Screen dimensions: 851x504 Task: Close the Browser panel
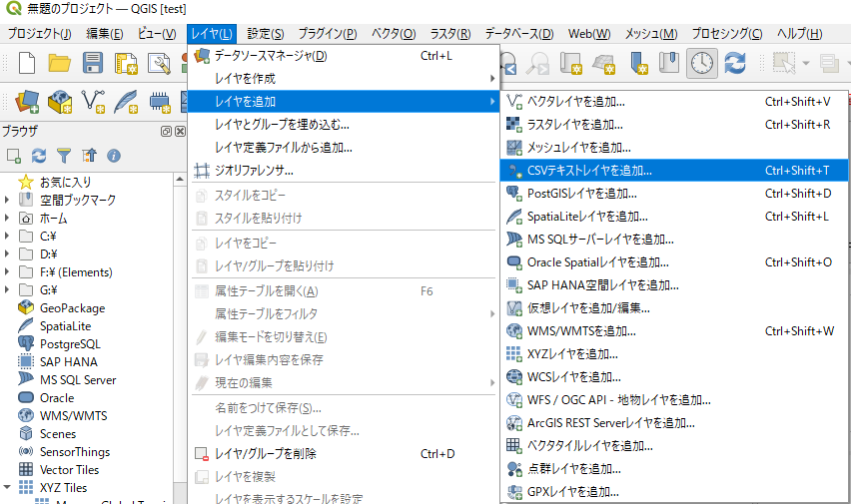[180, 132]
